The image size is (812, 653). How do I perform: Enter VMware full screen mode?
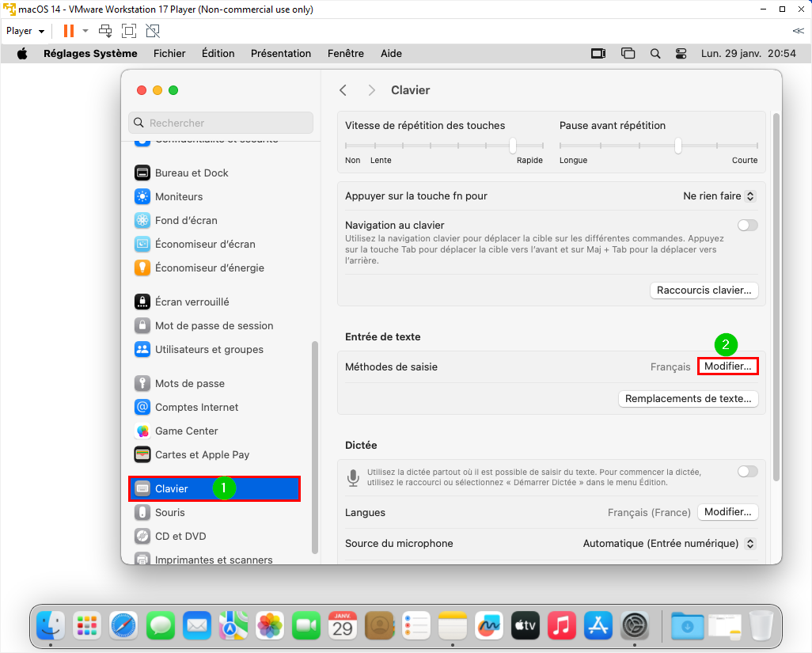click(129, 31)
